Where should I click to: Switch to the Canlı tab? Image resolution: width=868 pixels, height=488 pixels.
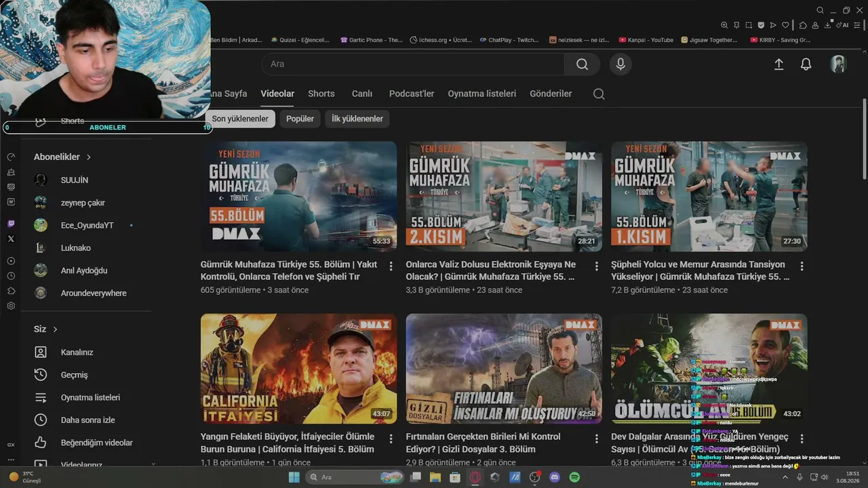(362, 94)
